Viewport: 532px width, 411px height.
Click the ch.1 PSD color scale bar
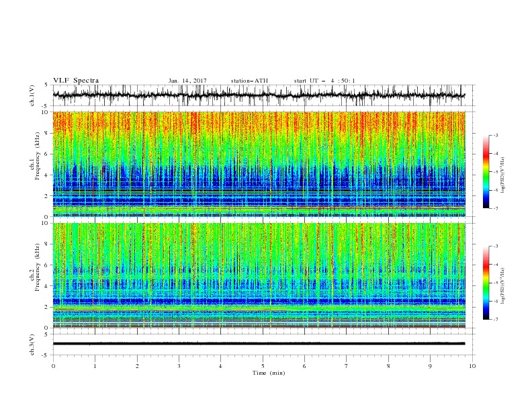click(x=486, y=172)
